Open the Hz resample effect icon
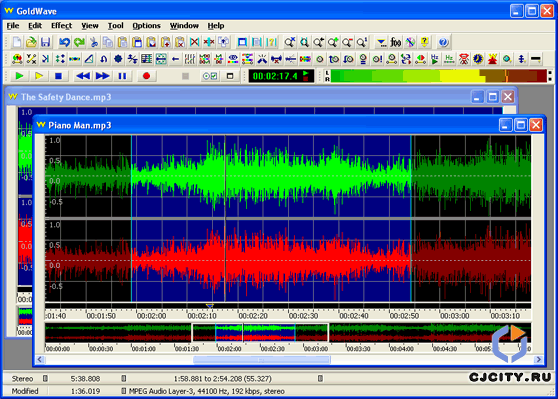The width and height of the screenshot is (558, 399). (x=449, y=59)
